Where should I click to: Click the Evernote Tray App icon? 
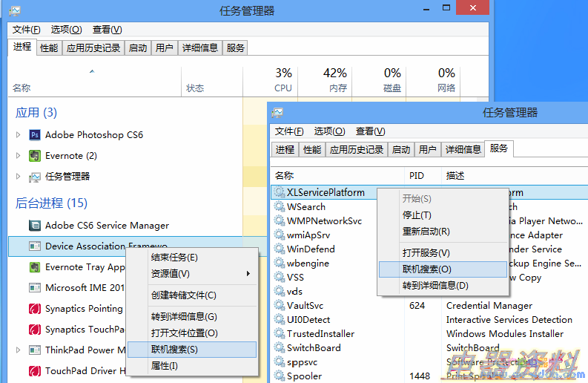tap(34, 267)
